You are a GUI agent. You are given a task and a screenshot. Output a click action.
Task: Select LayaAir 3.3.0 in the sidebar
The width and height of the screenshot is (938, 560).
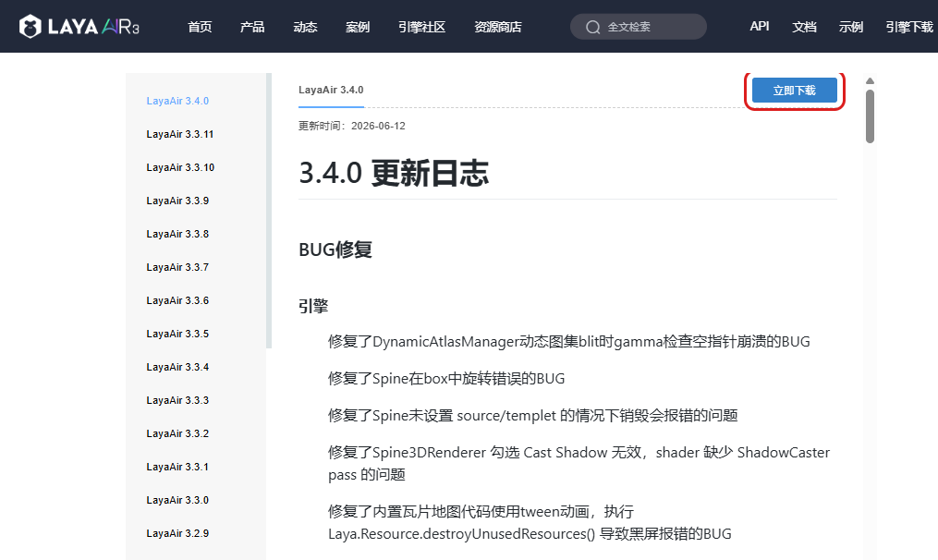(177, 500)
